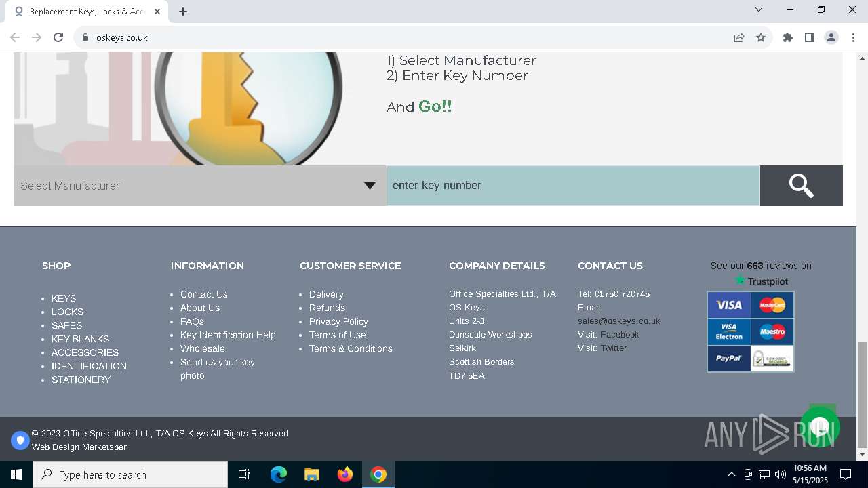The height and width of the screenshot is (488, 868).
Task: Open the IDENTIFICATION shop link
Action: [x=89, y=366]
